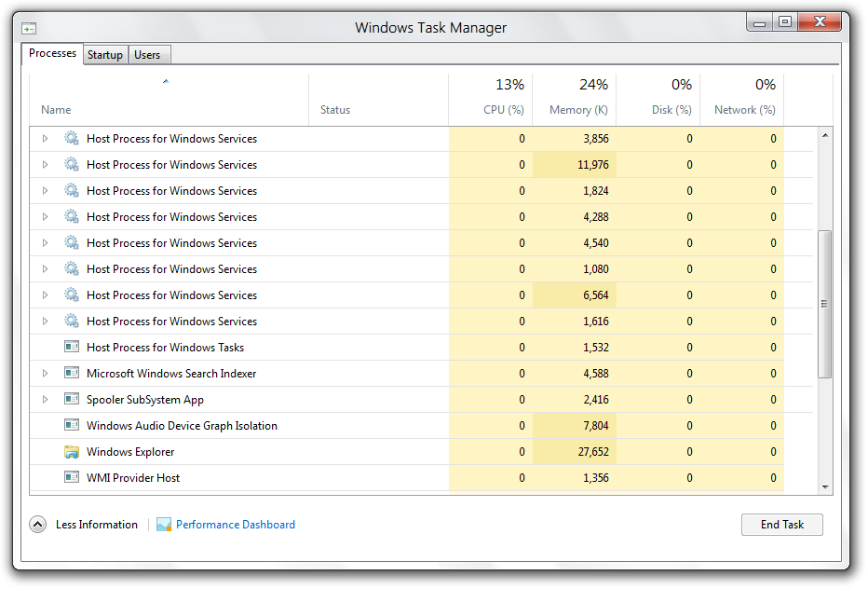The width and height of the screenshot is (868, 589).
Task: Expand the Host Process row using 6,564 K
Action: (x=45, y=295)
